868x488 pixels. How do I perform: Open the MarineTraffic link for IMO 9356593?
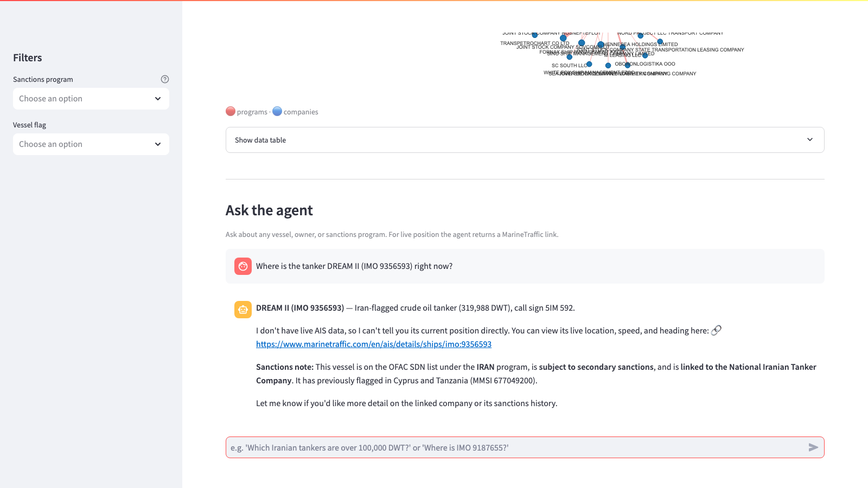coord(374,344)
